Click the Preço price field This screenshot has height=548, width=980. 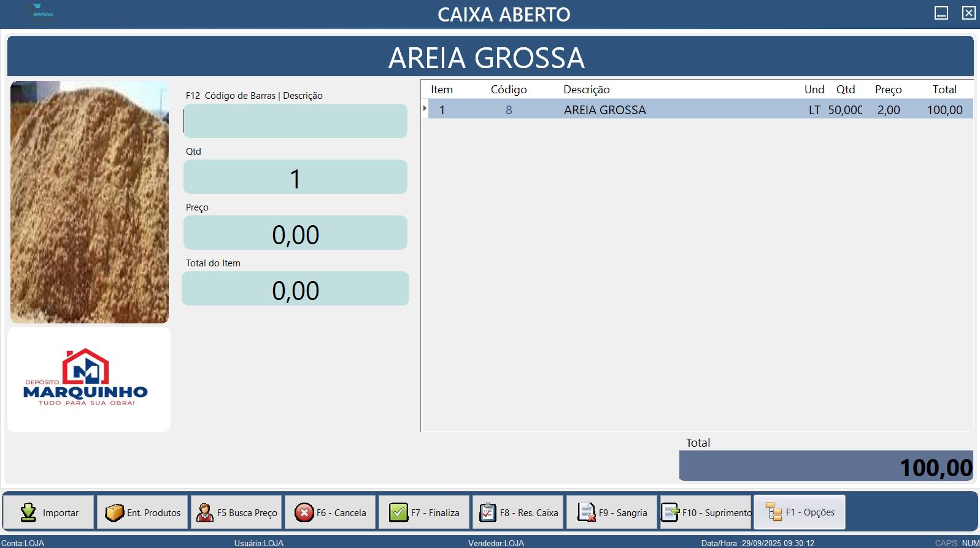click(x=295, y=233)
